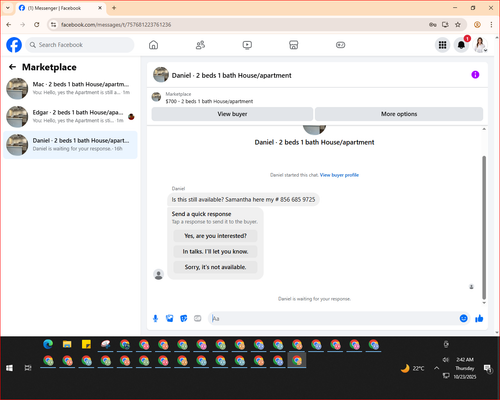Open Chrome's three-dot menu
The width and height of the screenshot is (500, 400).
[x=491, y=25]
